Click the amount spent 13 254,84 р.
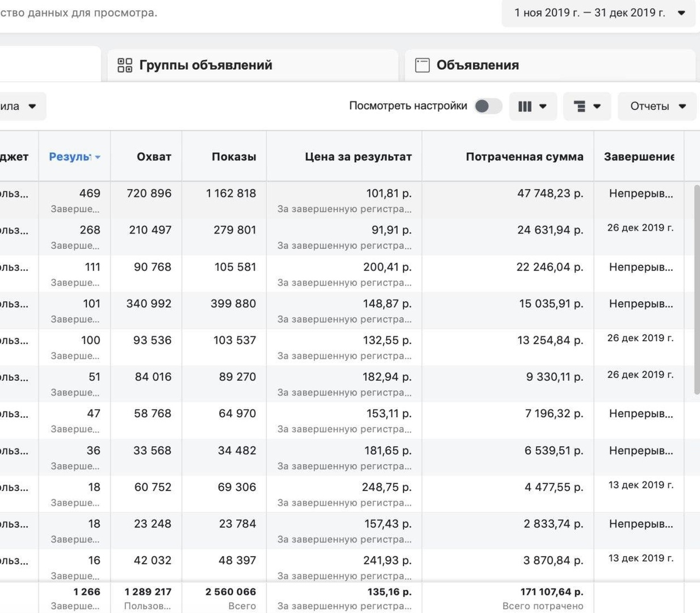Image resolution: width=700 pixels, height=613 pixels. tap(550, 340)
